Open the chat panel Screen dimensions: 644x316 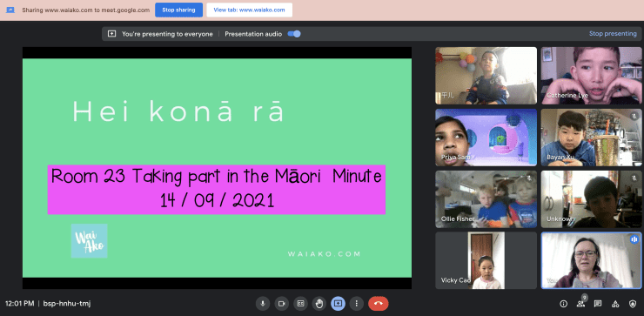(x=598, y=304)
